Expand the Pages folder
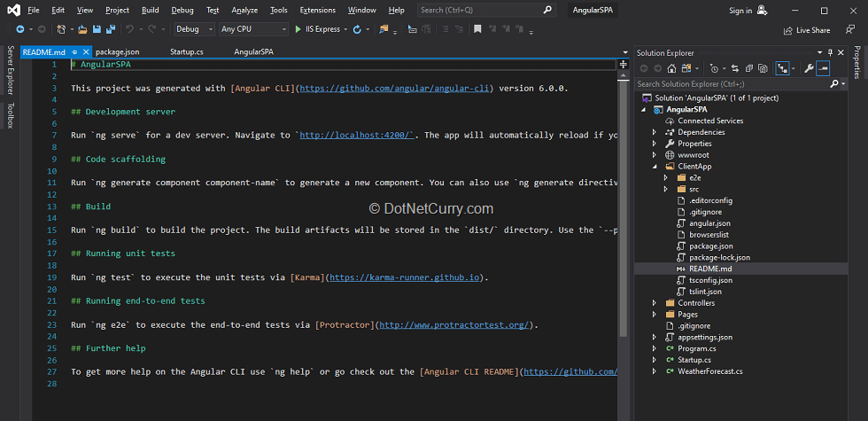 (x=655, y=314)
